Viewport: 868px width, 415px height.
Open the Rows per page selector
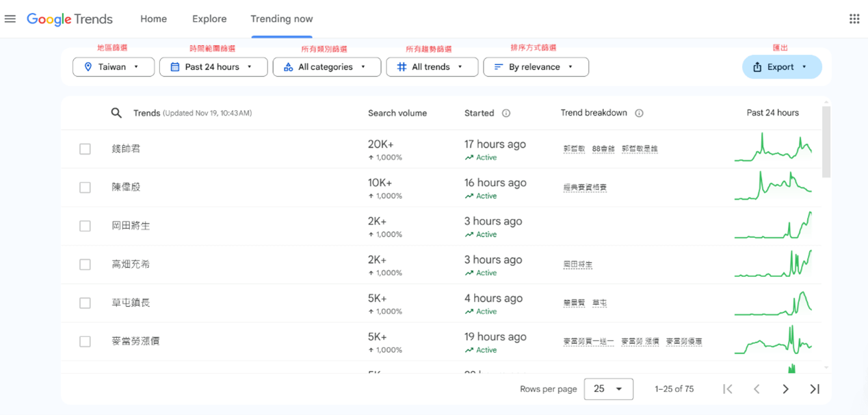608,389
